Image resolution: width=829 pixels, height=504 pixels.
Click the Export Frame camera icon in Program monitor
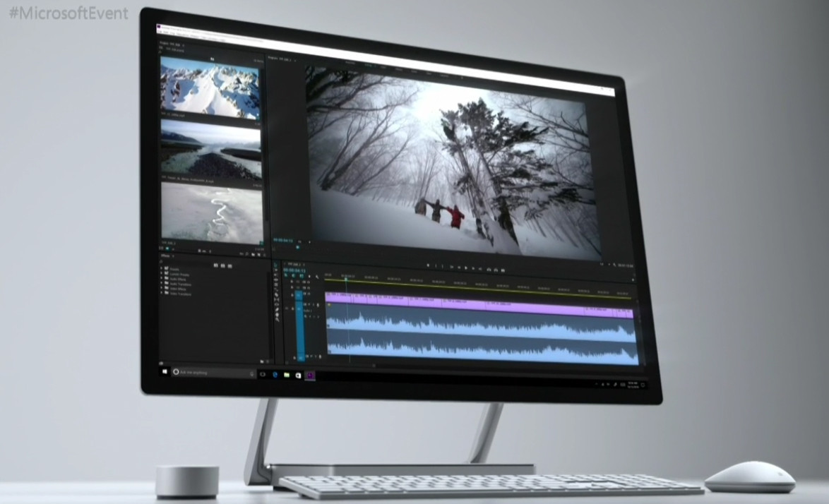(503, 270)
